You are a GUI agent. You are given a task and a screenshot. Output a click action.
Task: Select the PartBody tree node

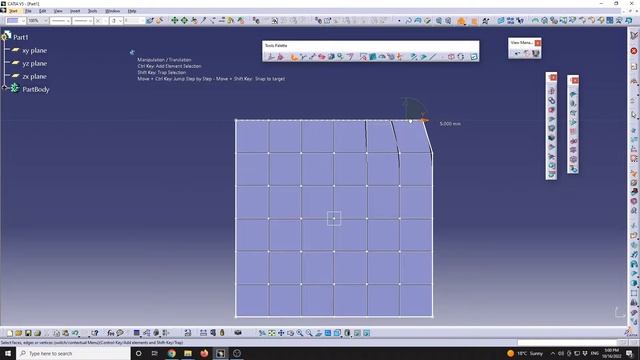36,89
